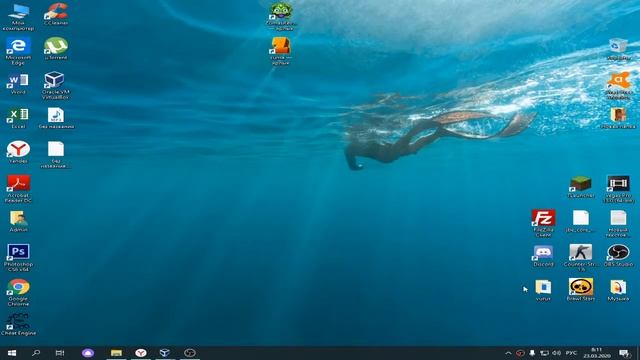
Task: Open the volume control tray icon
Action: pyautogui.click(x=556, y=353)
